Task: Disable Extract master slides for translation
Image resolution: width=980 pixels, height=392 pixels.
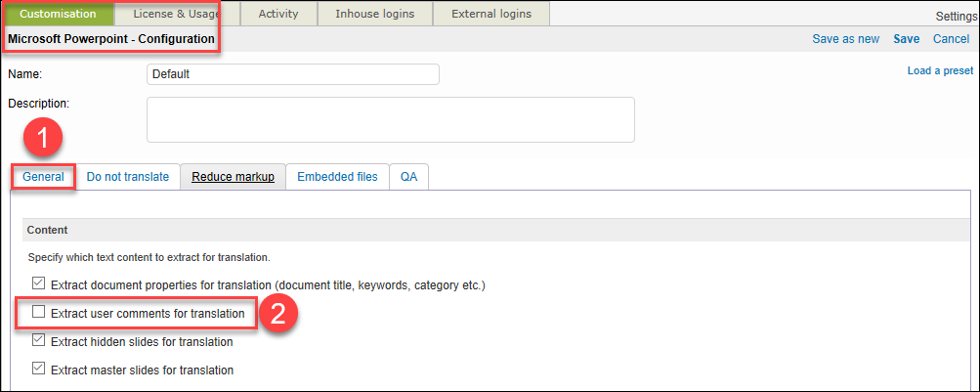Action: point(39,370)
